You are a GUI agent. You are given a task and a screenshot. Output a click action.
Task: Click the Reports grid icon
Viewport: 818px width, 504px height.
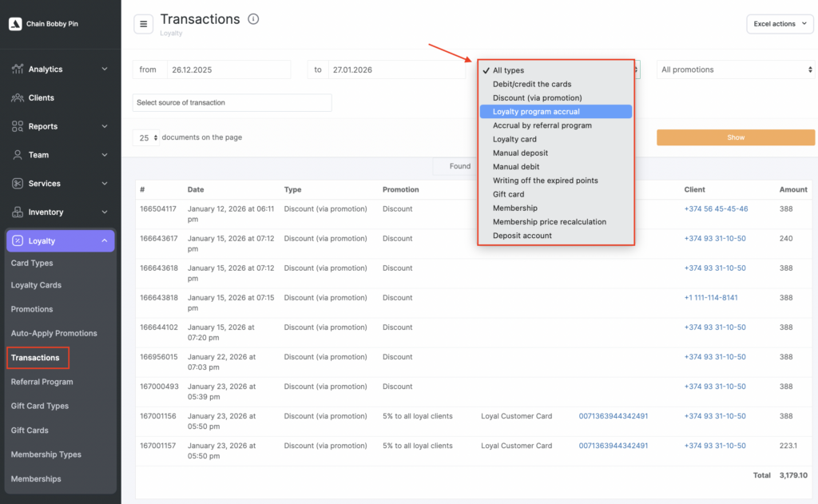pos(18,126)
